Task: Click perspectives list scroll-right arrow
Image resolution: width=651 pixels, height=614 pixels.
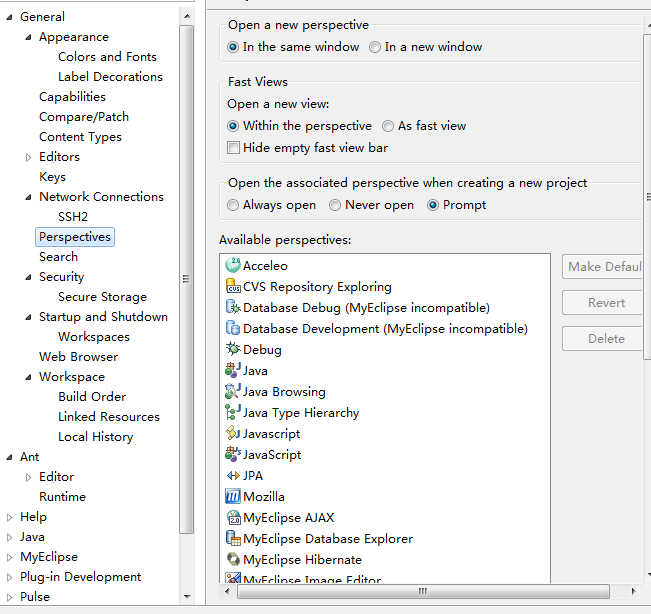Action: pos(633,591)
